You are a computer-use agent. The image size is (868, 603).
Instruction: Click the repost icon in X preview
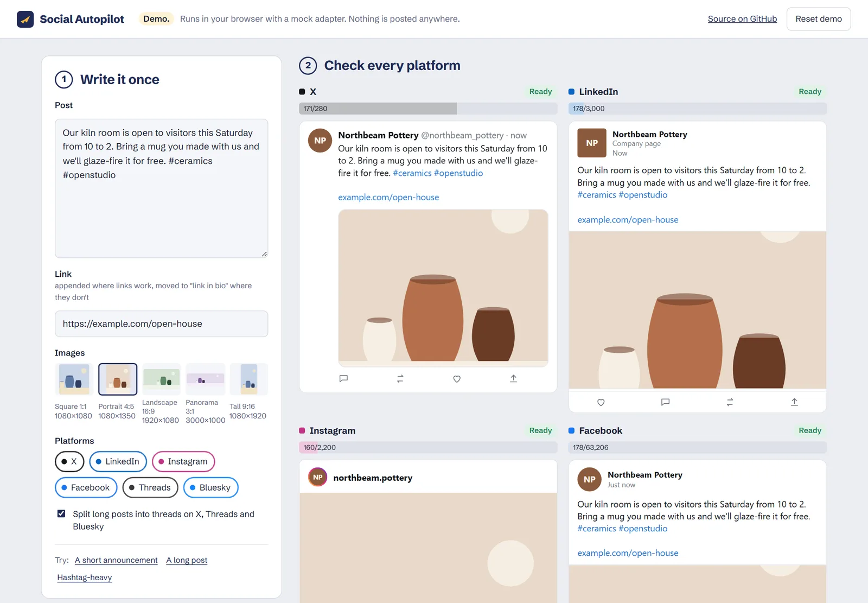(400, 378)
